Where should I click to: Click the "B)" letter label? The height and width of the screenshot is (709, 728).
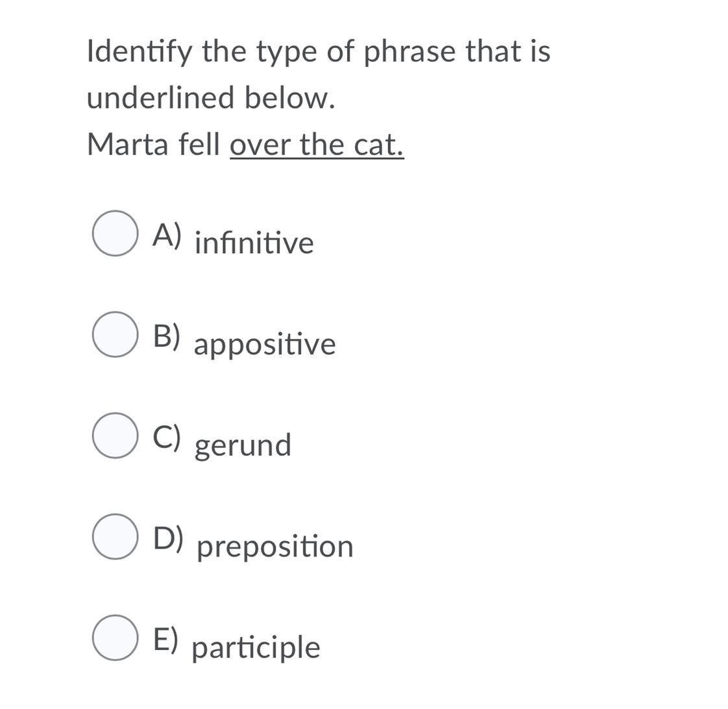(x=167, y=336)
